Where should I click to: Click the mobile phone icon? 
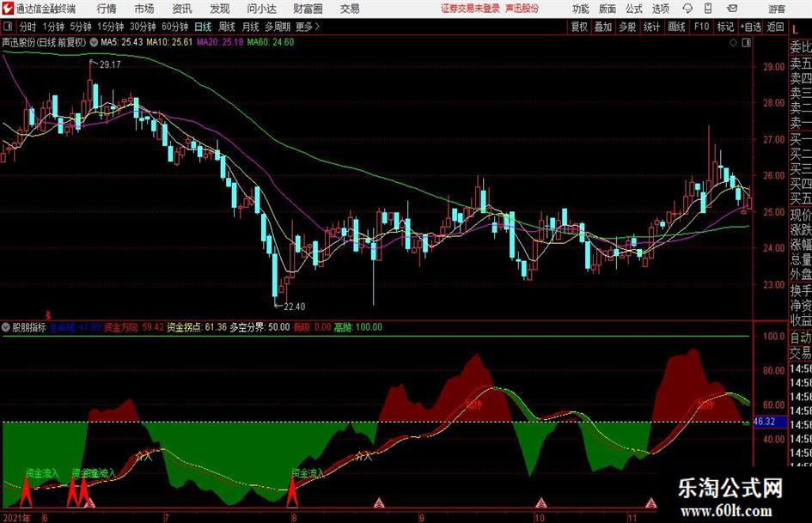(x=708, y=9)
